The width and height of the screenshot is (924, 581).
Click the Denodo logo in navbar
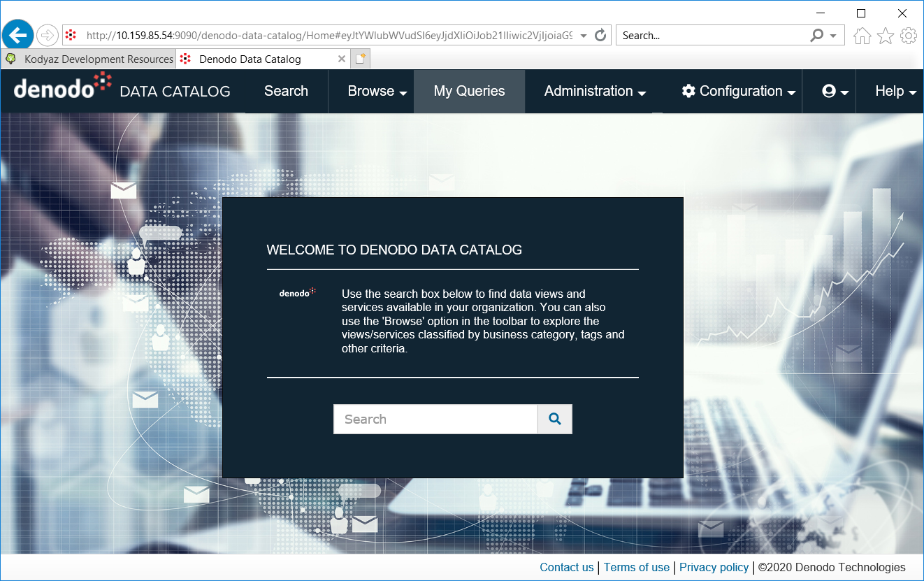[62, 86]
